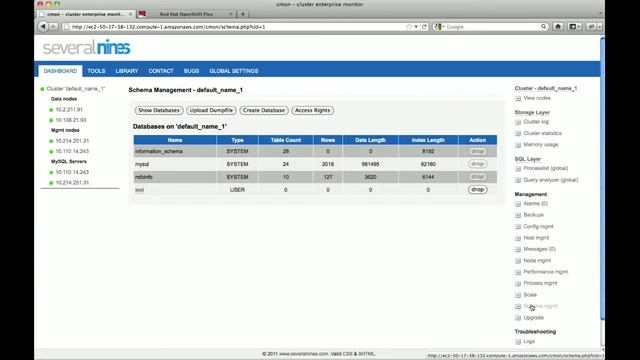Select mgmt node 10.214.201.31
Viewport: 640px width, 360px height.
pos(72,141)
